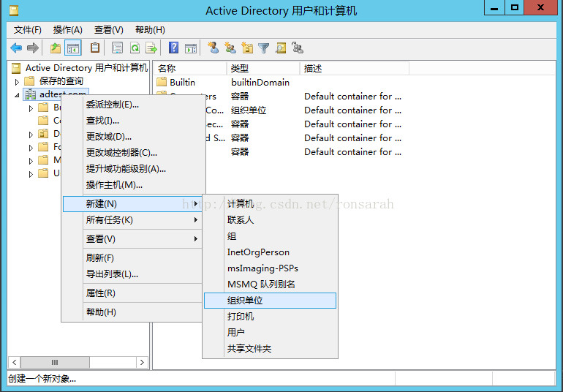Choose 操作主机(M)... from context menu
The width and height of the screenshot is (563, 392).
point(134,185)
